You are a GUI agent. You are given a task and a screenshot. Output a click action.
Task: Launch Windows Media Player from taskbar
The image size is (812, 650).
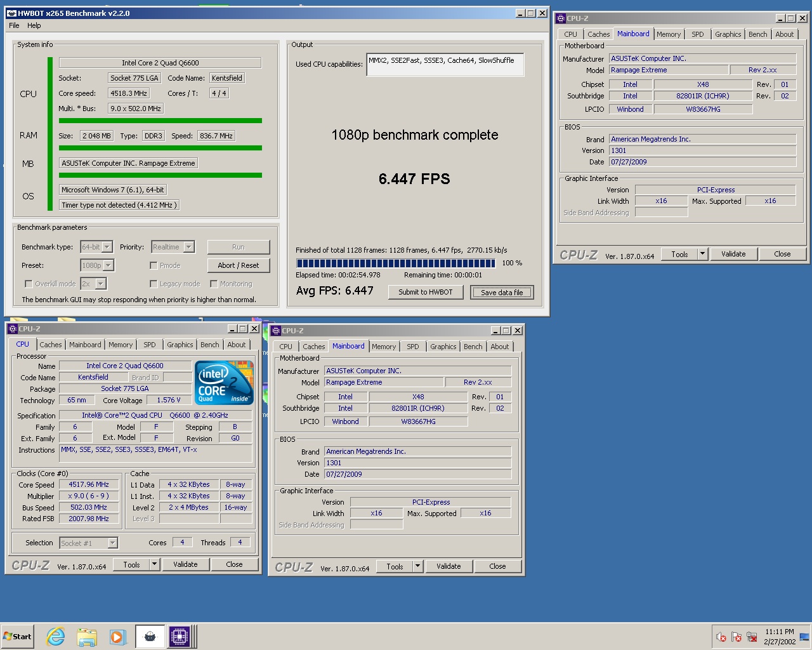[118, 637]
